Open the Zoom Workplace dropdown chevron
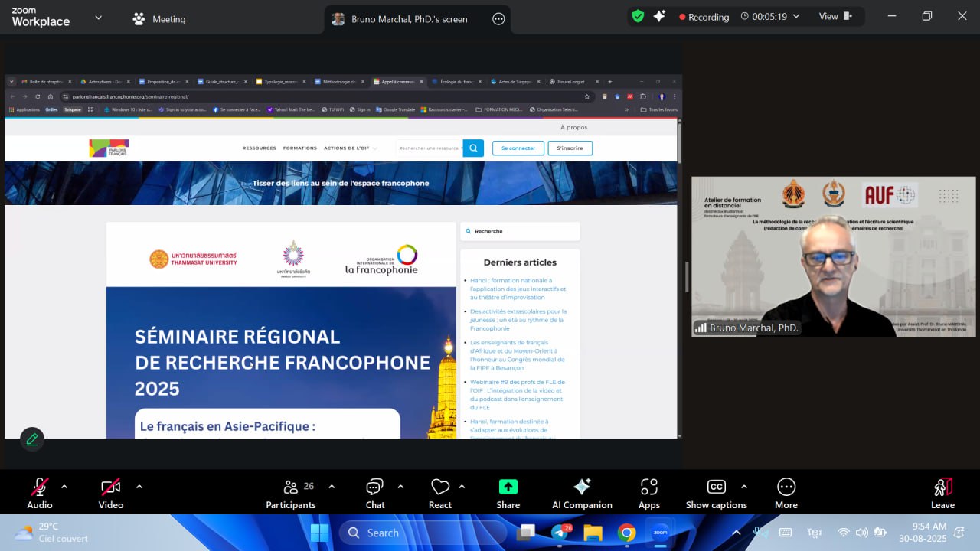980x551 pixels. 98,18
